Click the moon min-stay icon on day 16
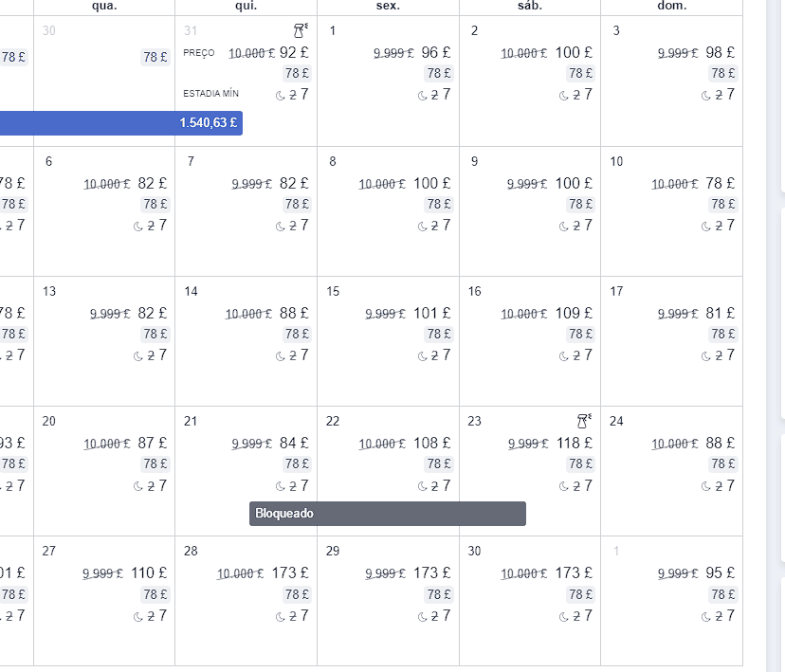The height and width of the screenshot is (672, 785). (x=564, y=356)
